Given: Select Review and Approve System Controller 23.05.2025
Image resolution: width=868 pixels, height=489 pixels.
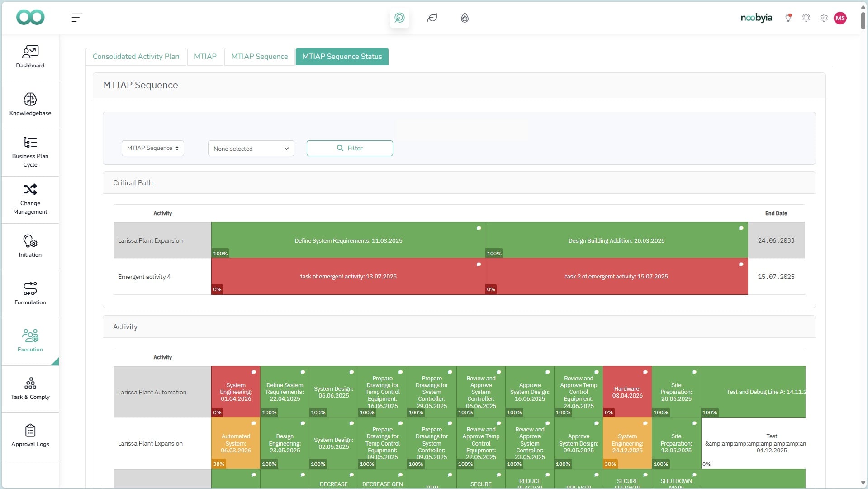Looking at the screenshot, I should (530, 443).
